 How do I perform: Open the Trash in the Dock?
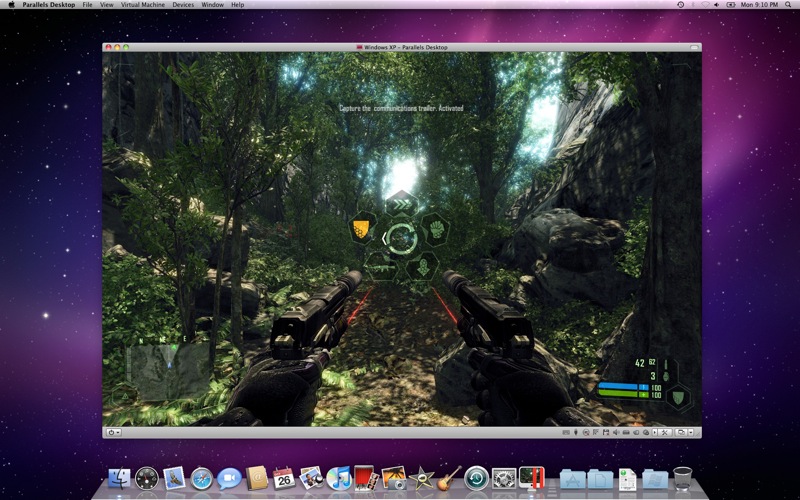[x=683, y=479]
